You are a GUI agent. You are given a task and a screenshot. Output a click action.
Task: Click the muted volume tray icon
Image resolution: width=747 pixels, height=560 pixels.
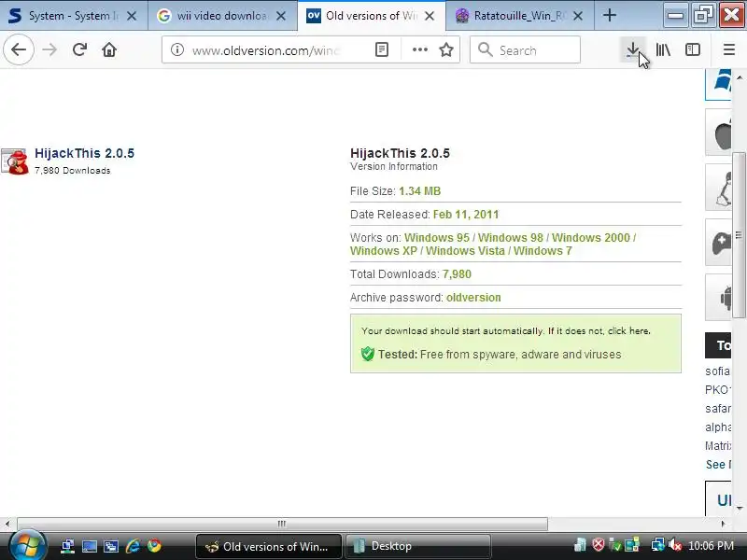coord(675,545)
